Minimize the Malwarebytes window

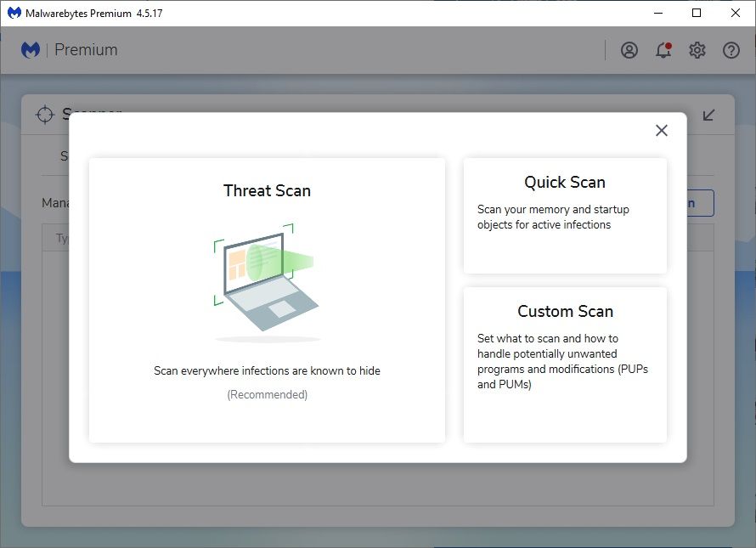coord(658,13)
